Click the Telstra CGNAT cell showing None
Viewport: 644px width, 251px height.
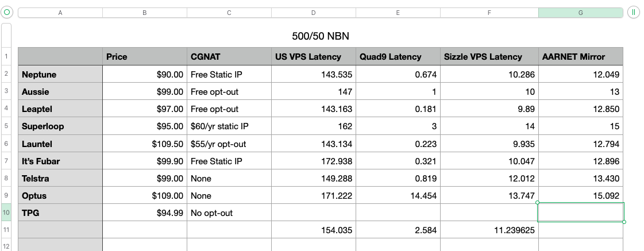229,178
